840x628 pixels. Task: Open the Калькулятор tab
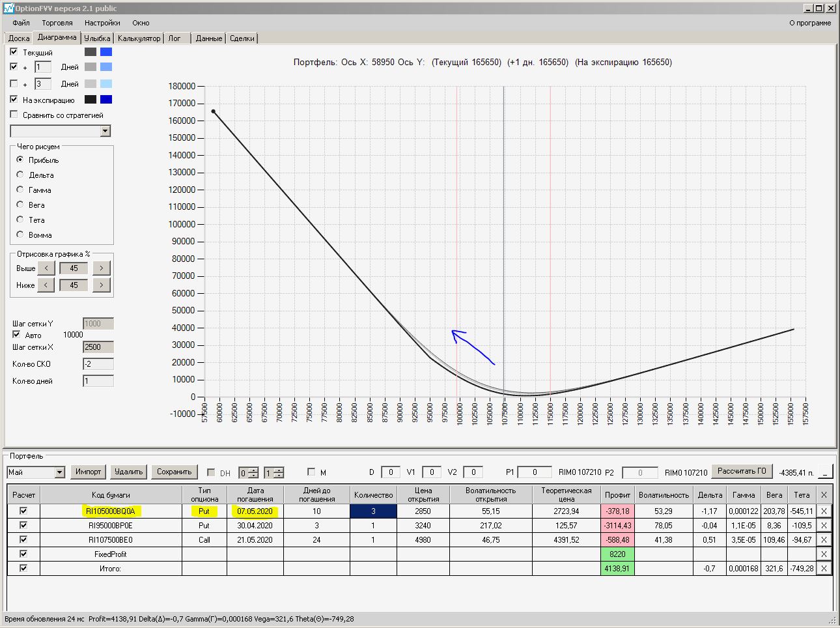click(139, 38)
